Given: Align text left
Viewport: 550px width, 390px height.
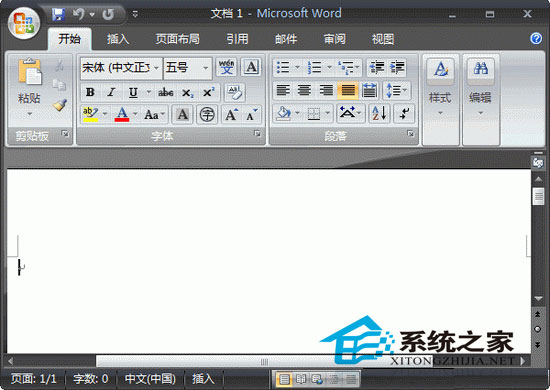Looking at the screenshot, I should (283, 90).
